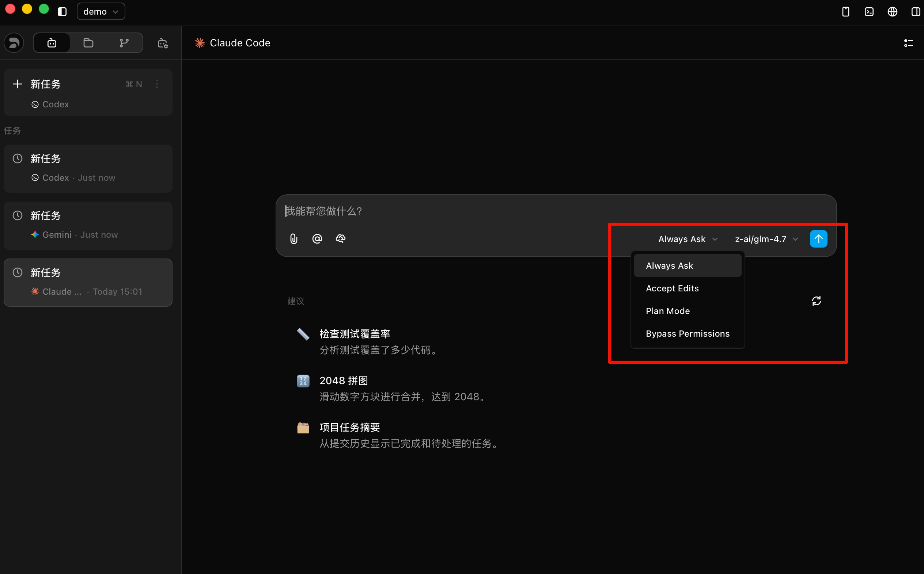924x574 pixels.
Task: Toggle the right split panel icon
Action: (x=916, y=12)
